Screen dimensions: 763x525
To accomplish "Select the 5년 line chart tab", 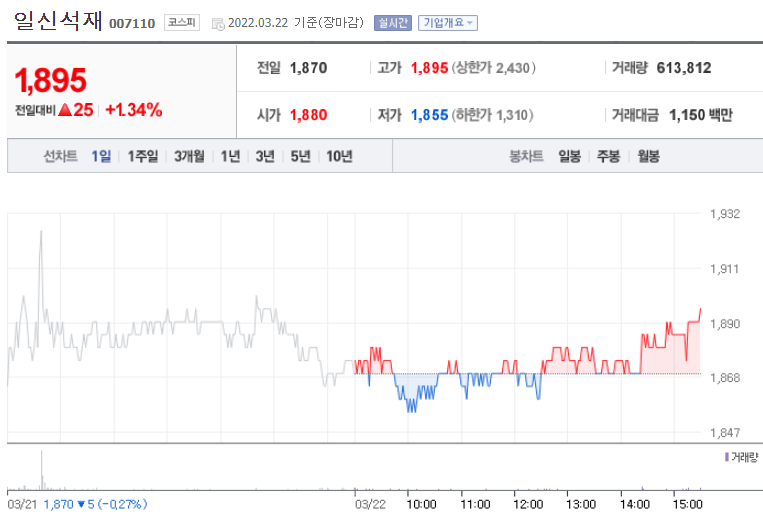I will click(x=300, y=156).
